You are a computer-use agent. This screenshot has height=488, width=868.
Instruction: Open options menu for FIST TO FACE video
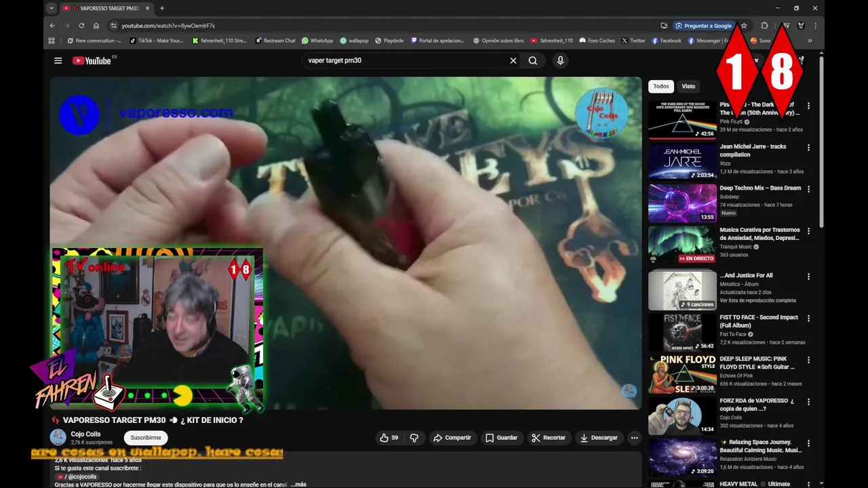click(x=808, y=318)
